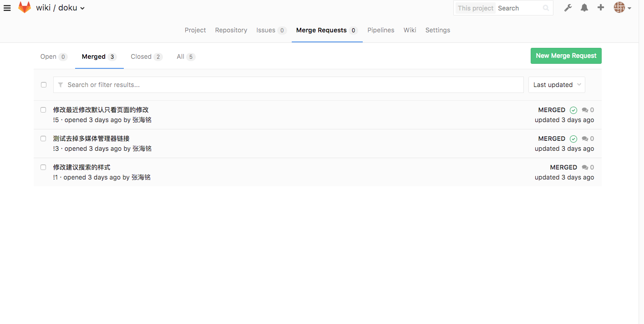Click the comments icon on merge request !1

coord(585,168)
